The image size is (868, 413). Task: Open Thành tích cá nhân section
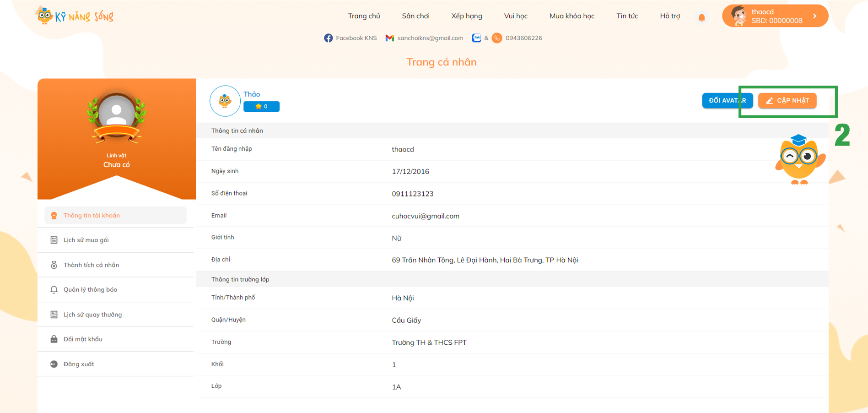(91, 265)
